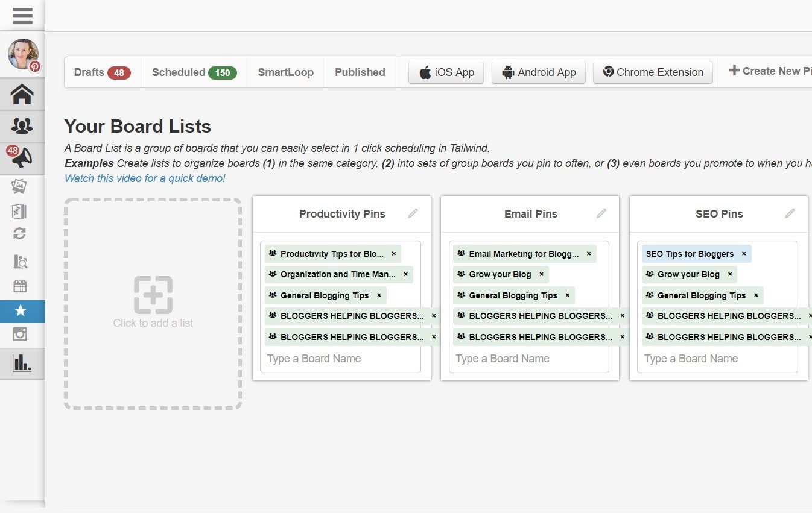Select the Productivity Tips for Blo... tag
Viewport: 812px width, 513px height.
[332, 254]
